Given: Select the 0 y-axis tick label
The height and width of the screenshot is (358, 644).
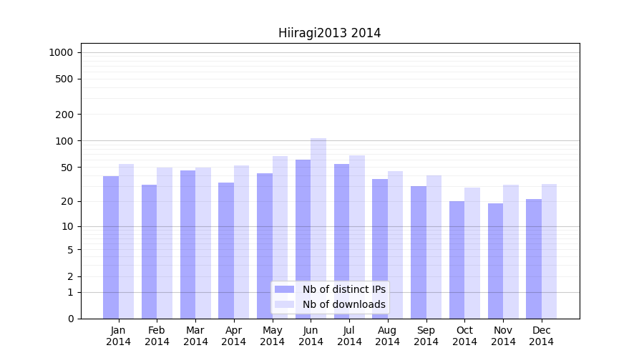Looking at the screenshot, I should tap(70, 319).
